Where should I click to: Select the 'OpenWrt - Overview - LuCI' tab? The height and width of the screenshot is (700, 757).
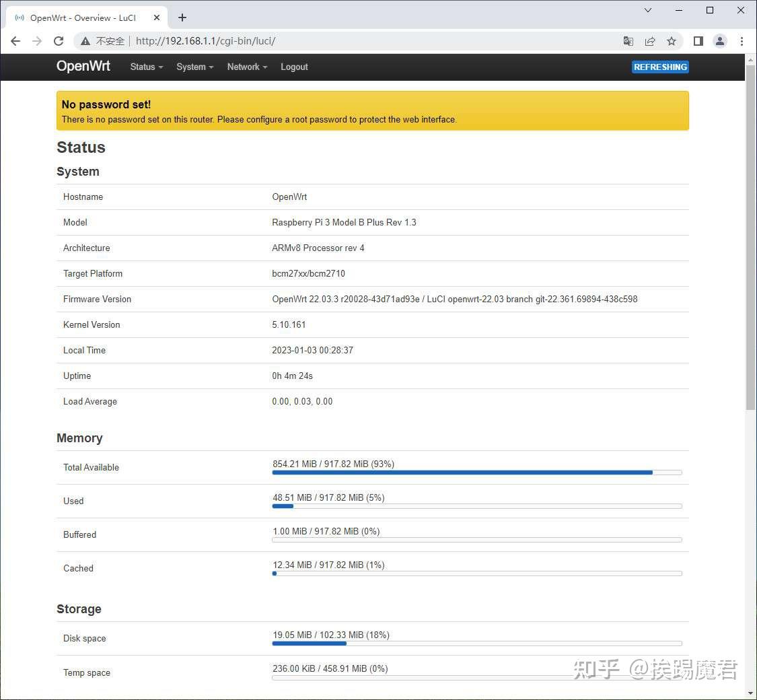(87, 17)
